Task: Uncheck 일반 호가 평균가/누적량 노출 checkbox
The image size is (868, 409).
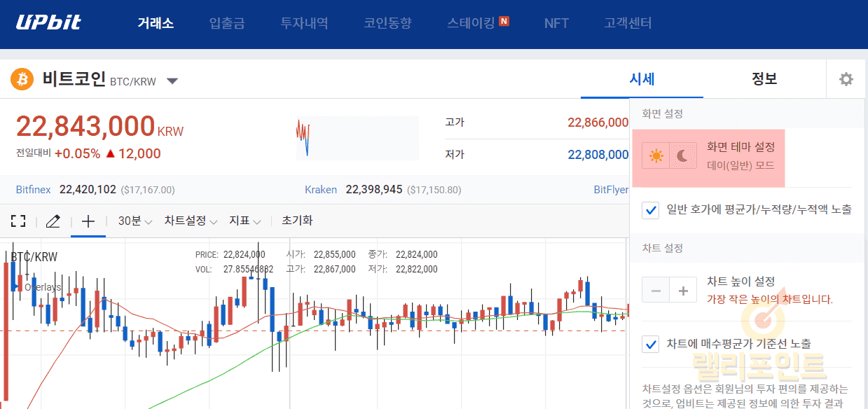Action: coord(651,209)
